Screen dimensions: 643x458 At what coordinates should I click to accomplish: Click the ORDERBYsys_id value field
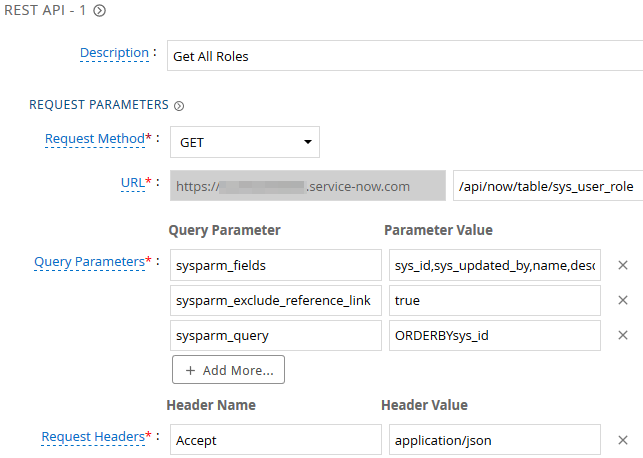point(495,335)
